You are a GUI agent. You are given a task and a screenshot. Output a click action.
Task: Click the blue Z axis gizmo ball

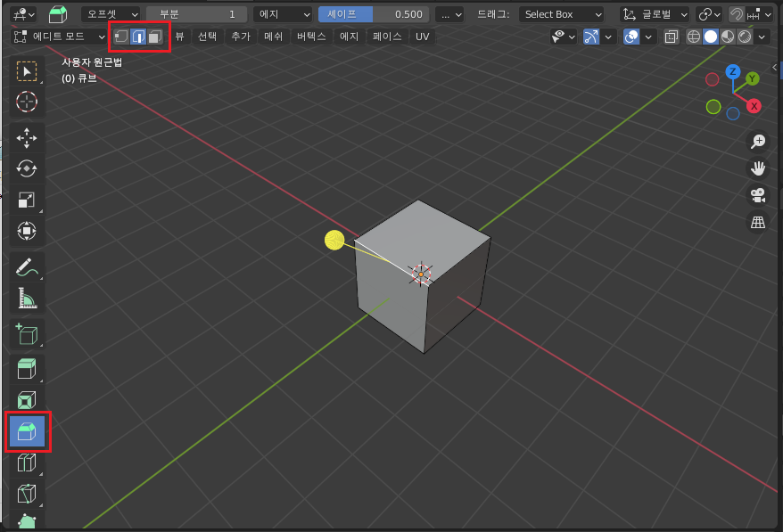pos(732,71)
